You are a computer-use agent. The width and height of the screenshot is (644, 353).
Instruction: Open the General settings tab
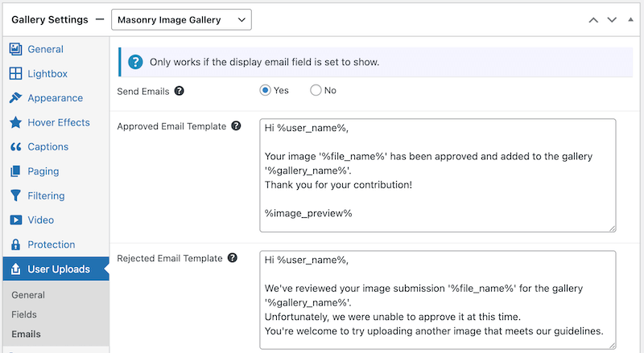pyautogui.click(x=56, y=49)
